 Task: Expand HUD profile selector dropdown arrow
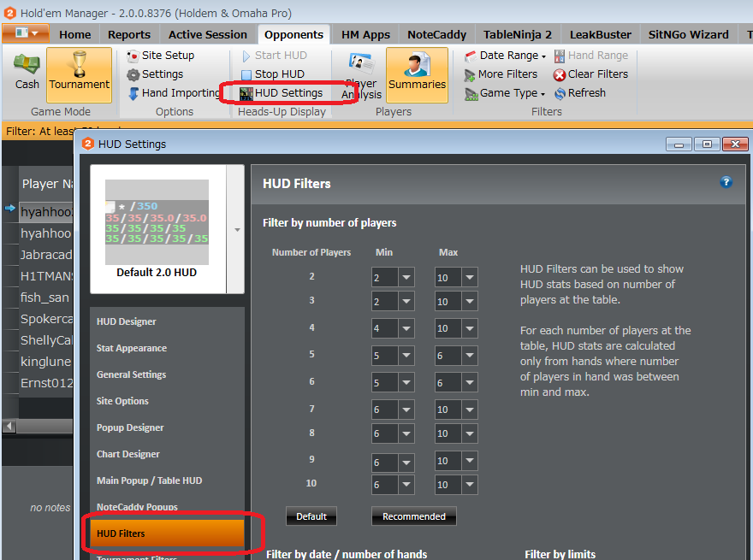point(236,230)
